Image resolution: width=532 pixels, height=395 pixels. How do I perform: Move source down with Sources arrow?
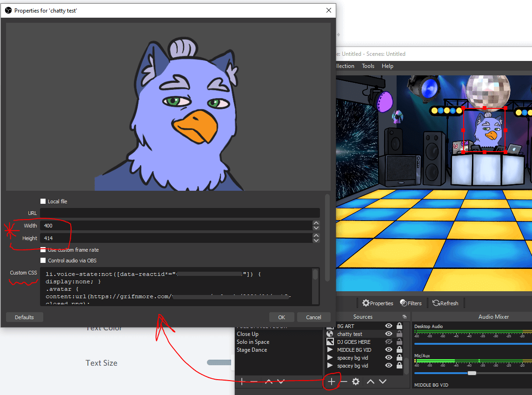coord(383,382)
